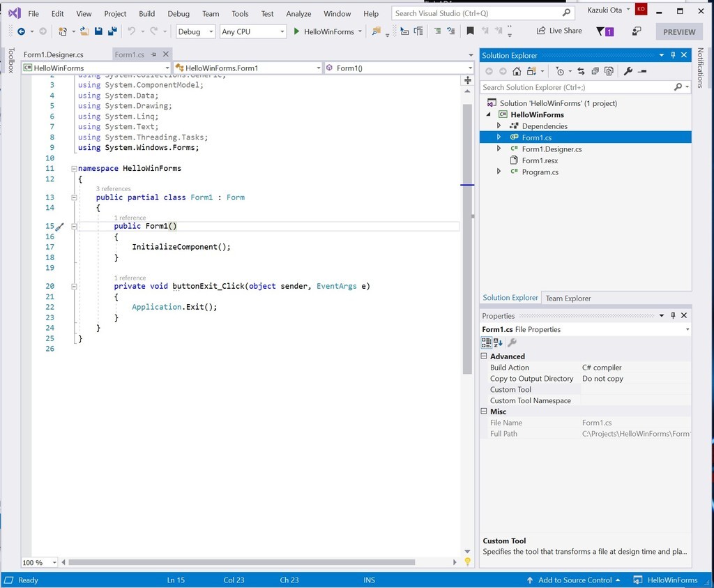Open the Pending Changes Filter in Solution Explorer
Viewport: 714px width, 588px height.
(560, 71)
